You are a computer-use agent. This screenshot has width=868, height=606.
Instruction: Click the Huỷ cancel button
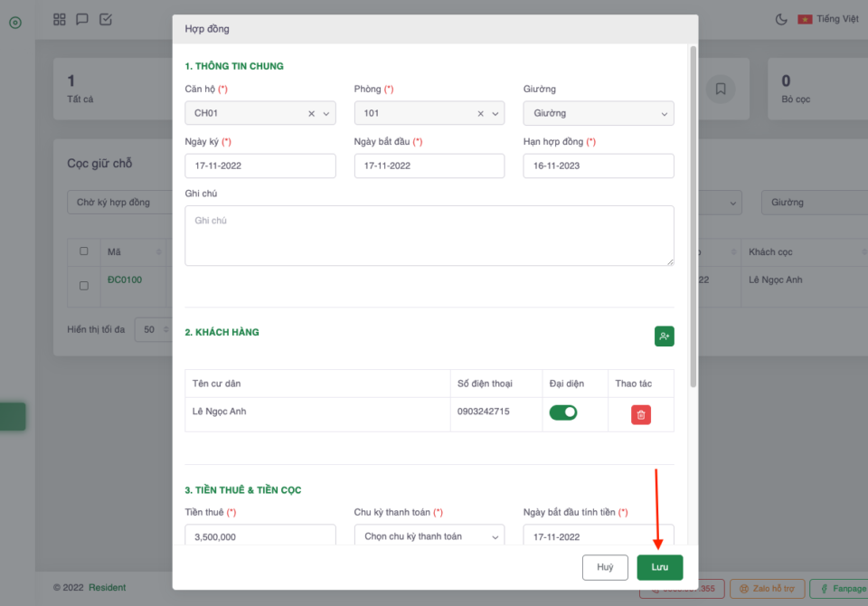[x=605, y=567]
